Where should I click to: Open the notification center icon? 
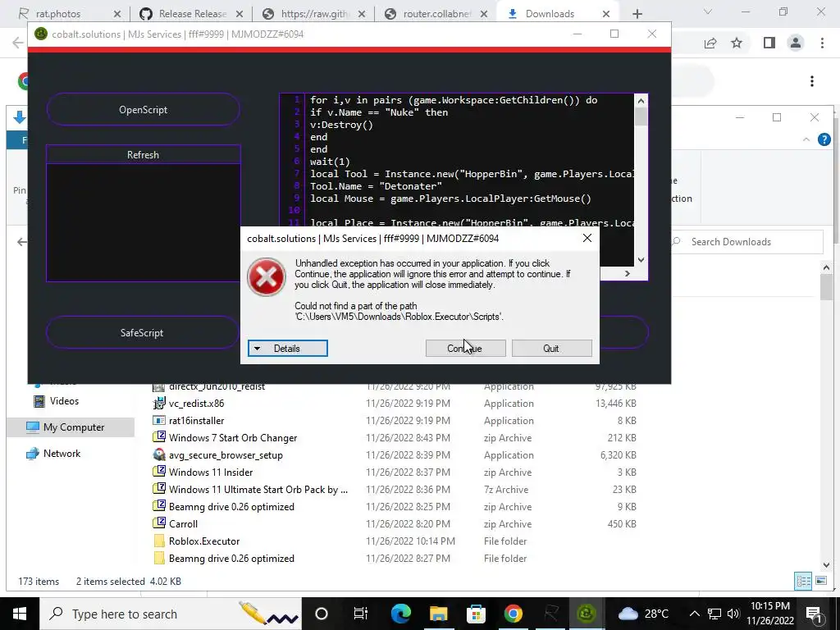coord(815,614)
